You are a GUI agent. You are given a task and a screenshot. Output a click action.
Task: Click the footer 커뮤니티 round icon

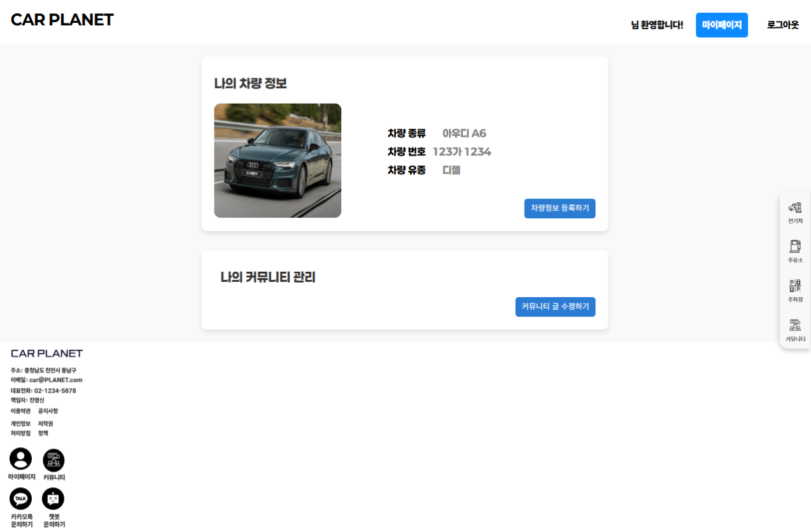pyautogui.click(x=53, y=459)
